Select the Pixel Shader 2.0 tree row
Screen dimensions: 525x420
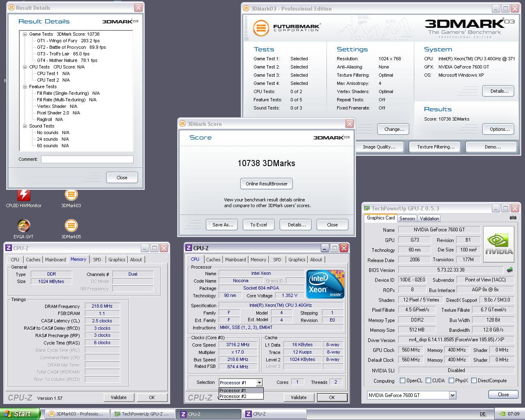pos(58,113)
